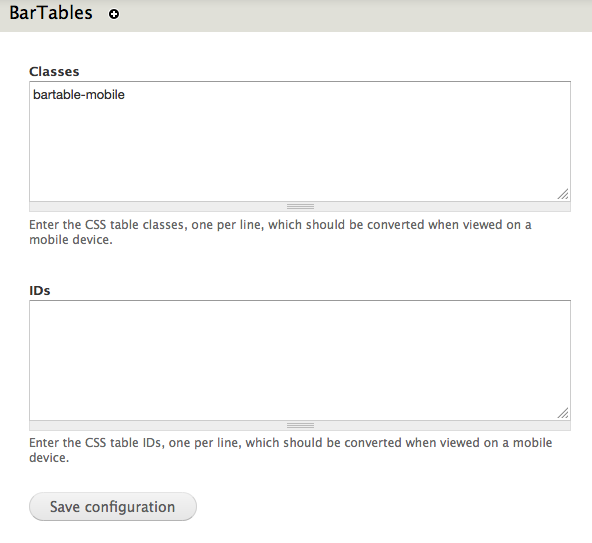Grab the Classes textarea corner resize handle

(563, 194)
